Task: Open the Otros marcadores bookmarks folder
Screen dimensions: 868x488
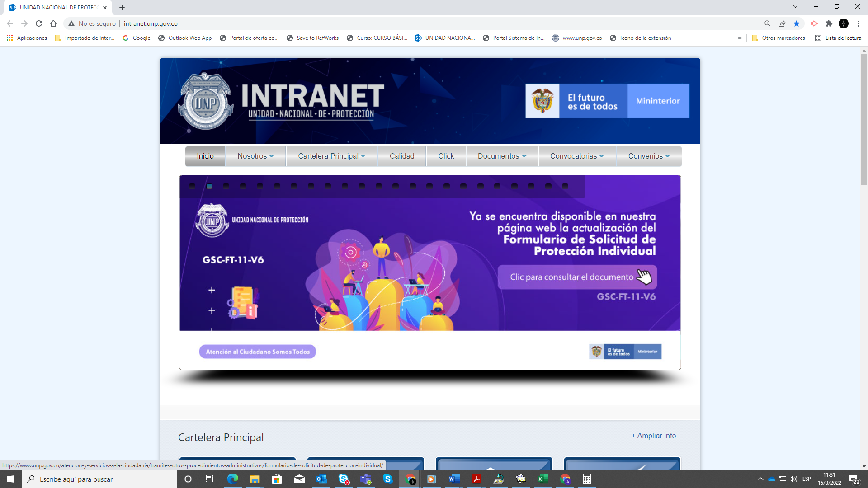Action: [778, 38]
